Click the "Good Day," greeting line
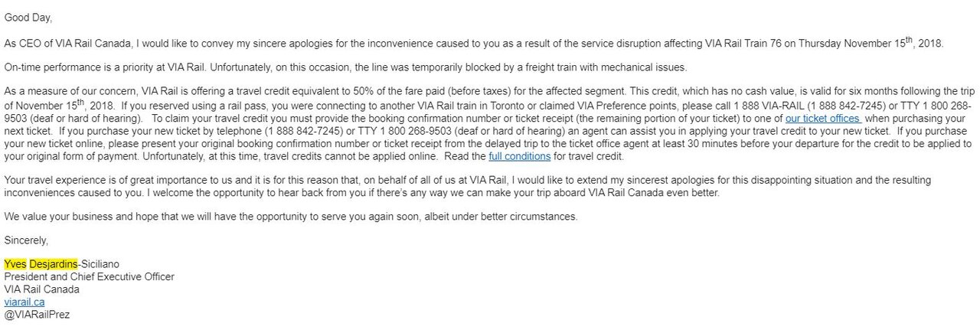Screen dimensions: 980x330 click(28, 18)
